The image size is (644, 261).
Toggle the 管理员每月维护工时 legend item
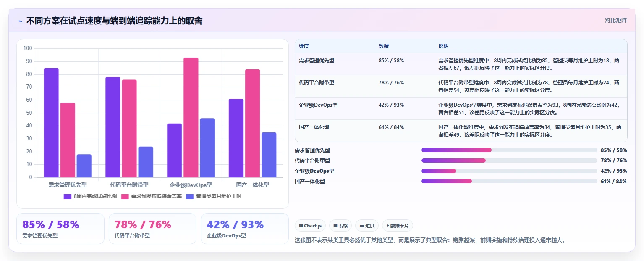[214, 196]
